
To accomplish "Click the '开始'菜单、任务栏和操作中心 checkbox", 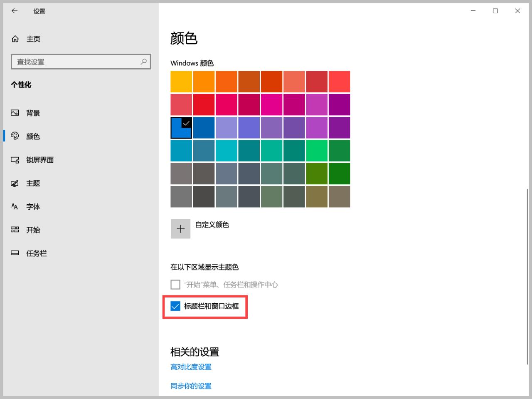I will (x=175, y=285).
